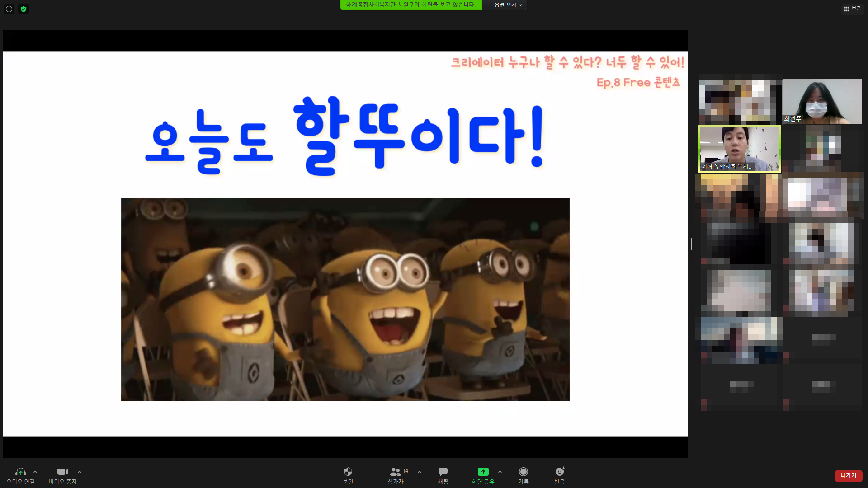
Task: Click the 오디오 연결 headphone icon
Action: 20,476
